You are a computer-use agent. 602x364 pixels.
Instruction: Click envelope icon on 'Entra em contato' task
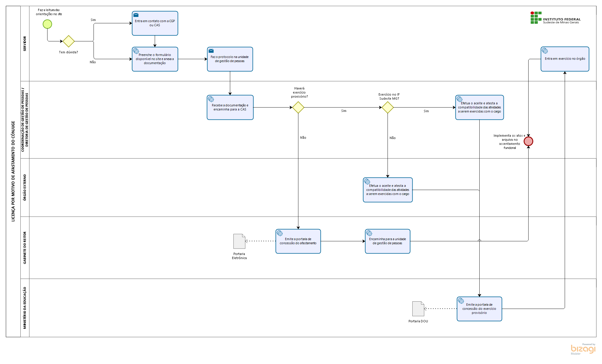[x=136, y=15]
